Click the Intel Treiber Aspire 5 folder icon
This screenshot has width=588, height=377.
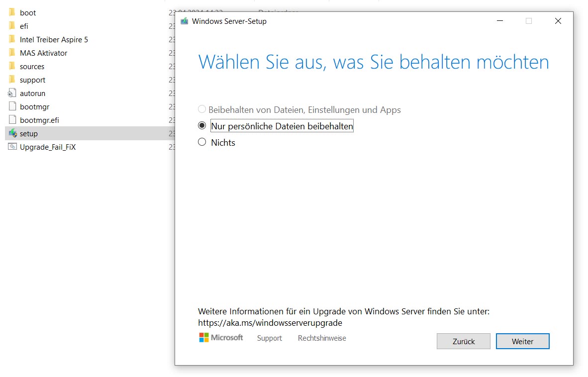point(12,39)
